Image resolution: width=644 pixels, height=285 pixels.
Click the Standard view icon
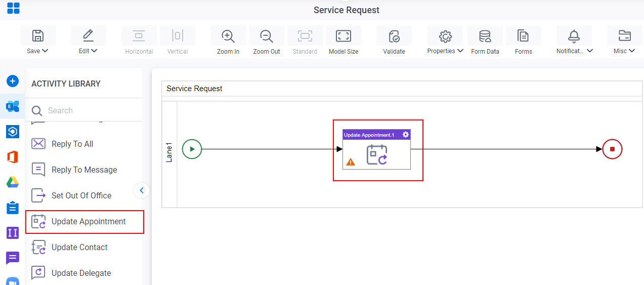[305, 36]
